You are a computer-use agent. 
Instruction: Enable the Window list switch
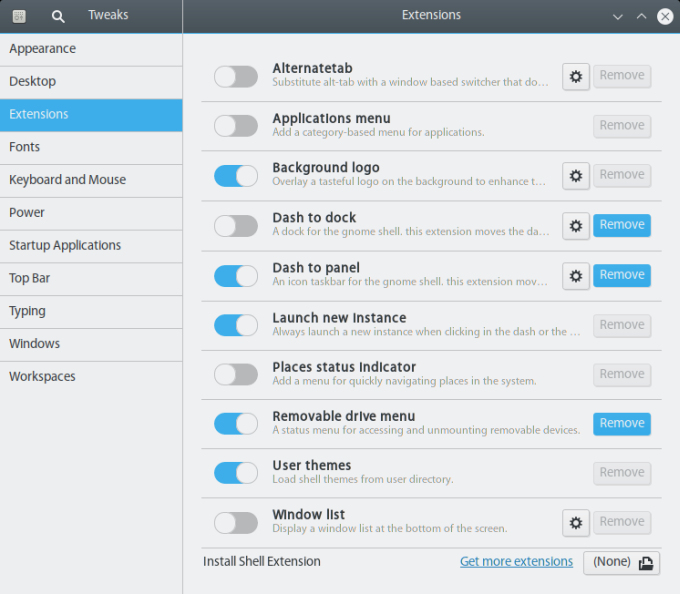pyautogui.click(x=236, y=523)
